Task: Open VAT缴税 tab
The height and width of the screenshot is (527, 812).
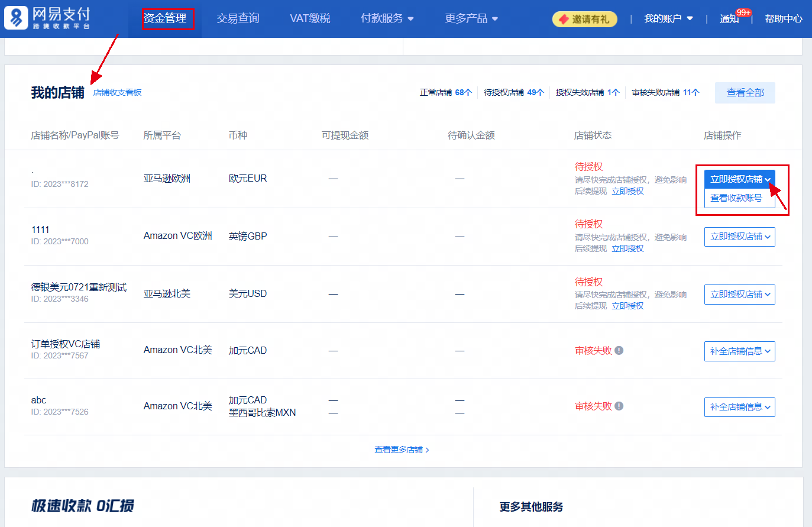Action: (x=310, y=19)
